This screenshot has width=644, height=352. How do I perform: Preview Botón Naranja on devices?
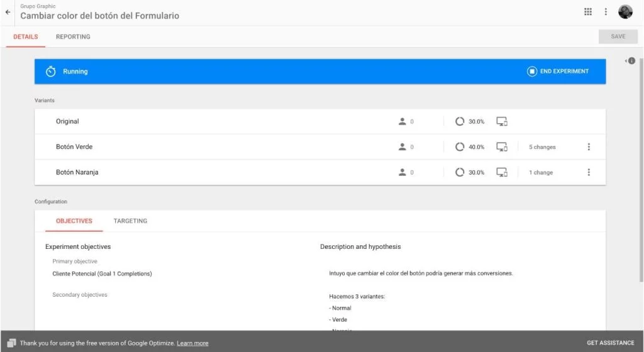(x=501, y=172)
